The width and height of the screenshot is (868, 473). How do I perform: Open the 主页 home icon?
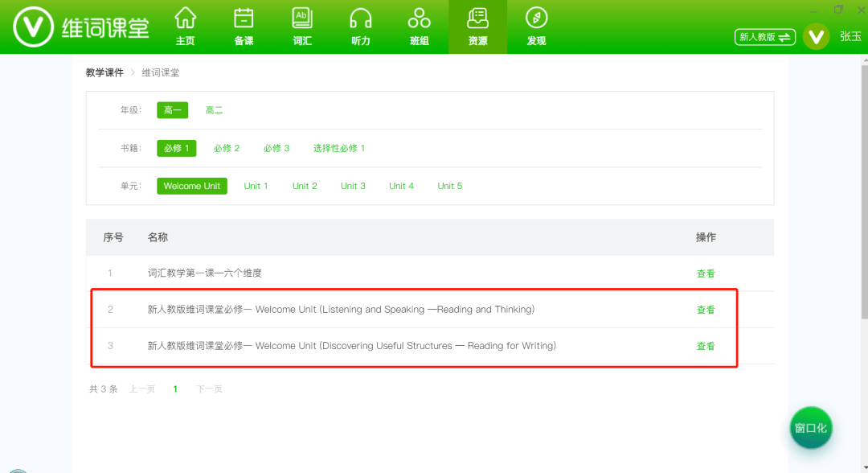point(185,24)
